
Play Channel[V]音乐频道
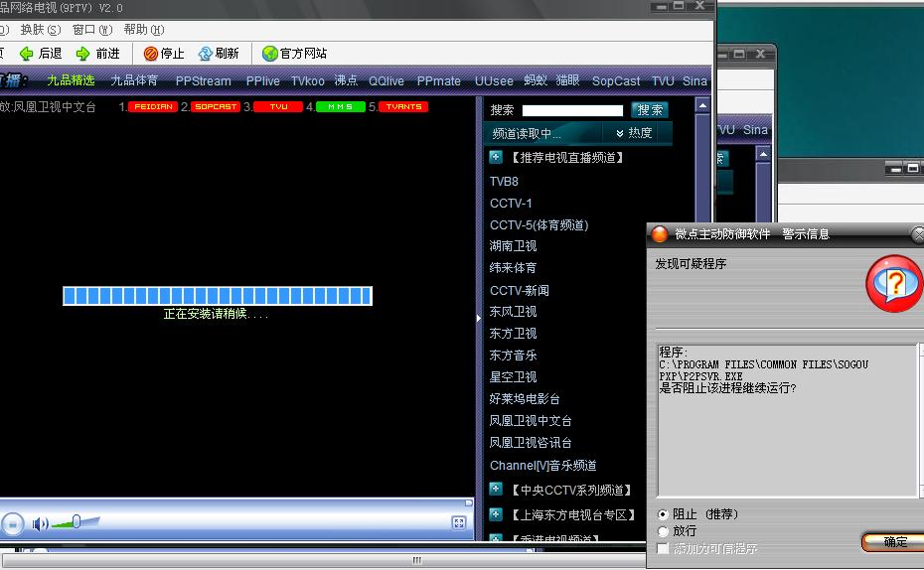click(543, 465)
